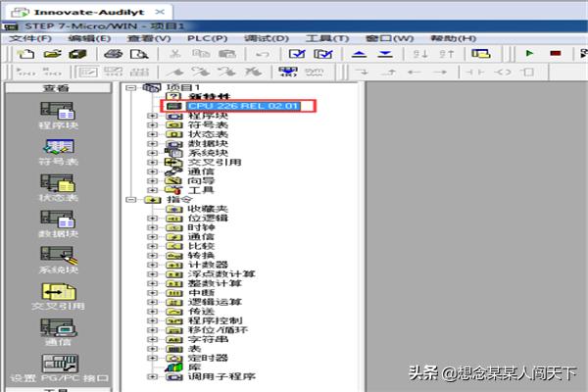
Task: Click the red STOP mode icon
Action: 556,53
